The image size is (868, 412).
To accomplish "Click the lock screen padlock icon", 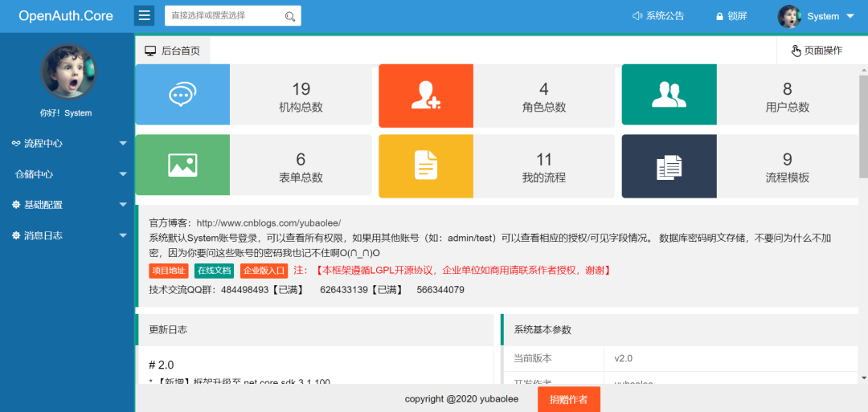I will coord(719,17).
